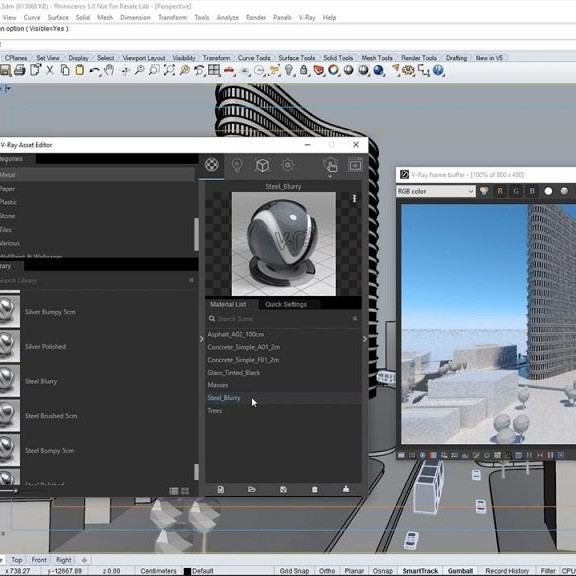Image resolution: width=576 pixels, height=576 pixels.
Task: Click the save material disk icon
Action: 283,489
